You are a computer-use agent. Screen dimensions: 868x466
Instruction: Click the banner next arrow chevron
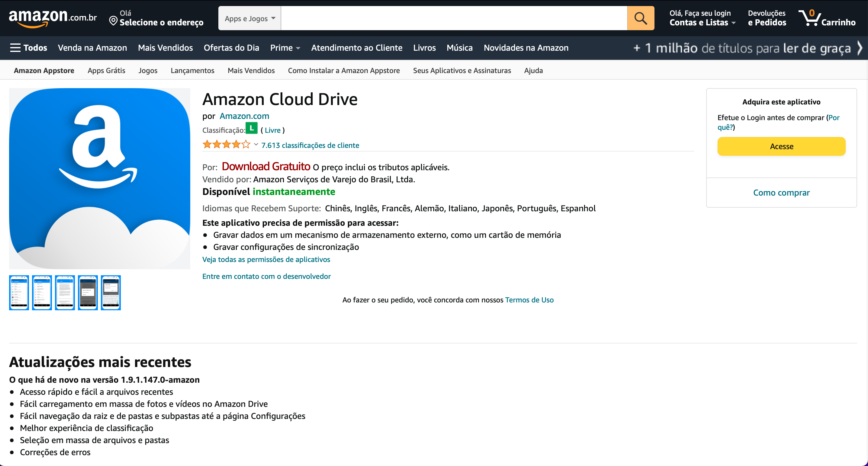pos(860,48)
